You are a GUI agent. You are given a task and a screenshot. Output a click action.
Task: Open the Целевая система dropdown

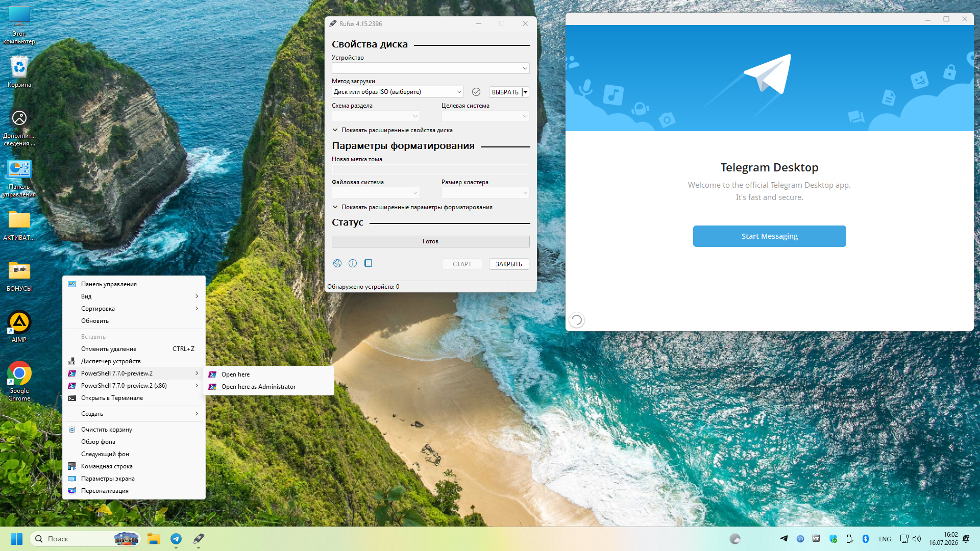[485, 116]
